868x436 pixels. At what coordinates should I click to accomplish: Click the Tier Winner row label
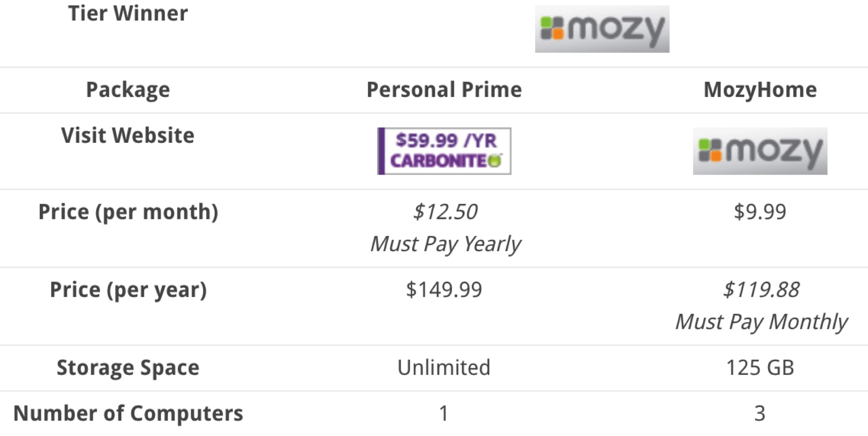point(128,13)
